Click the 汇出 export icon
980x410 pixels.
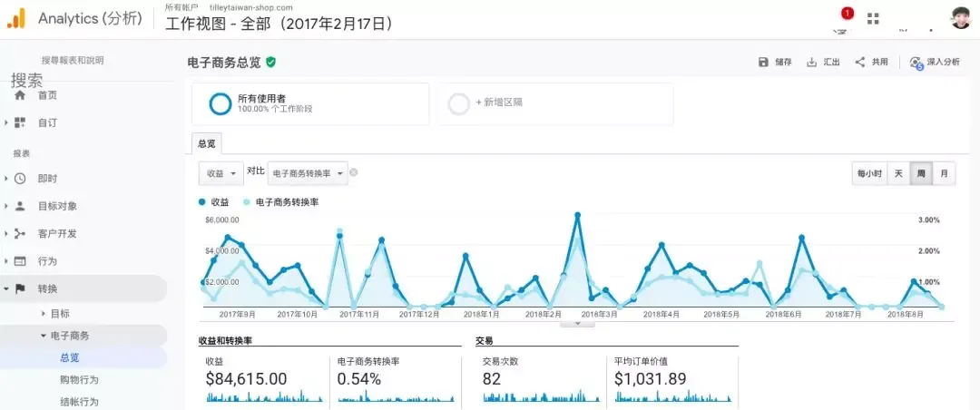812,62
